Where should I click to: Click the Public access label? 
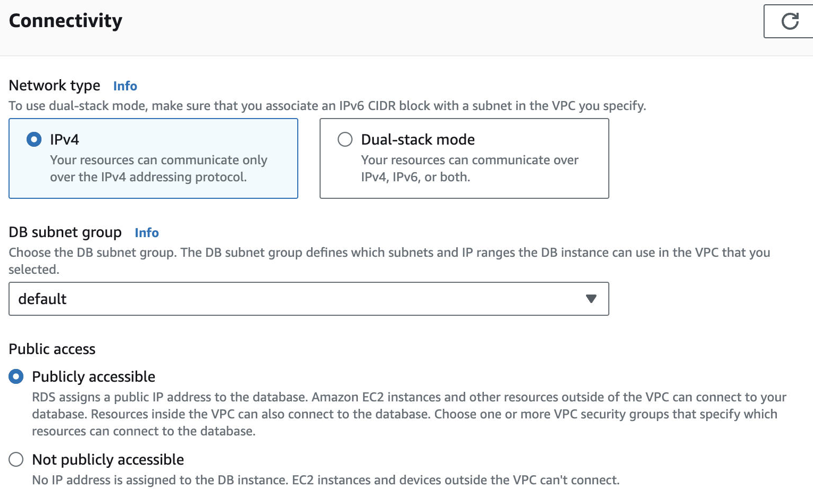coord(52,349)
